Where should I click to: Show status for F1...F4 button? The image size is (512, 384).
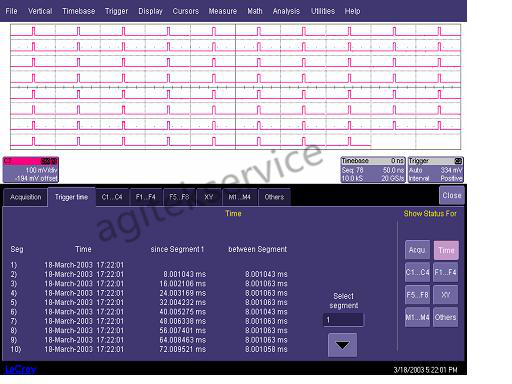(x=446, y=272)
